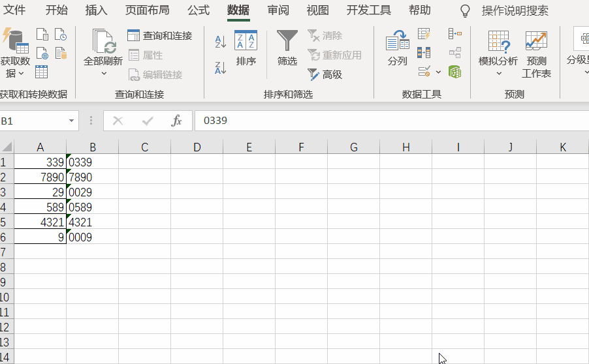Click the From Table/Range icon
The image size is (589, 364).
pyautogui.click(x=41, y=72)
